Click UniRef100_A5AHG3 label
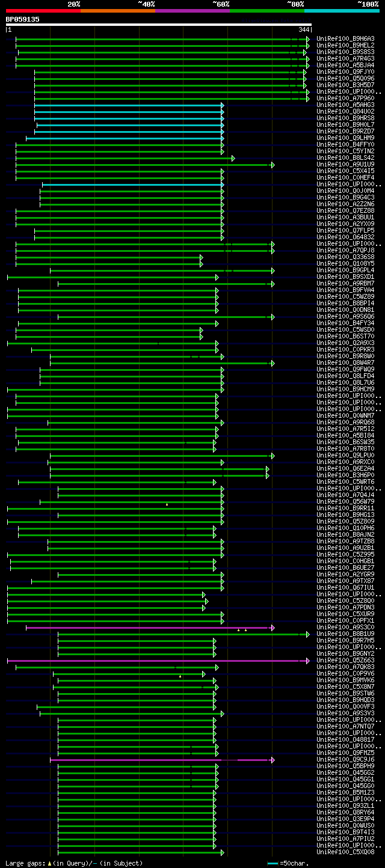The width and height of the screenshot is (385, 868). click(345, 105)
